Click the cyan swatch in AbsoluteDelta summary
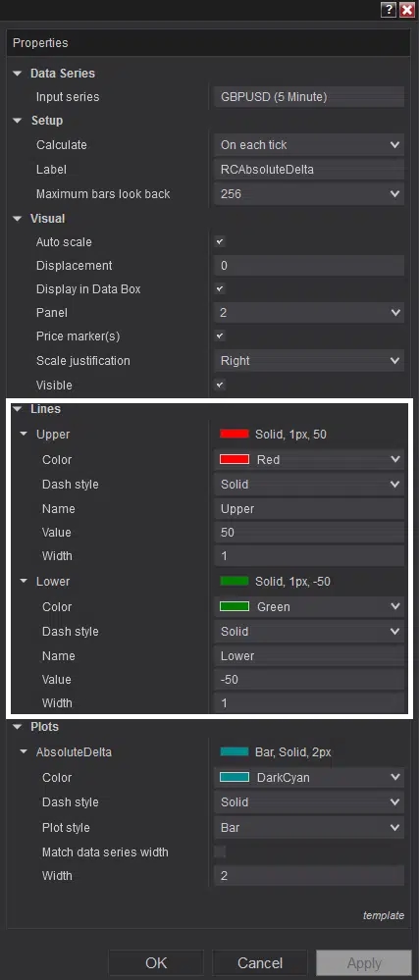Image resolution: width=419 pixels, height=980 pixels. click(234, 751)
